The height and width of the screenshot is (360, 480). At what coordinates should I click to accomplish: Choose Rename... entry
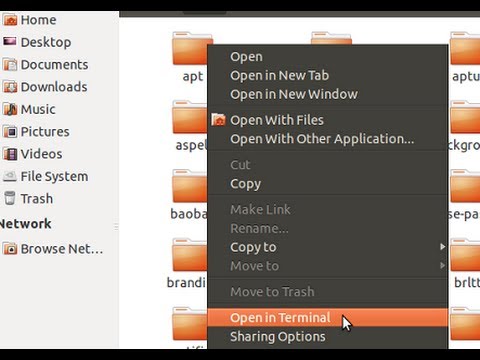click(x=328, y=228)
